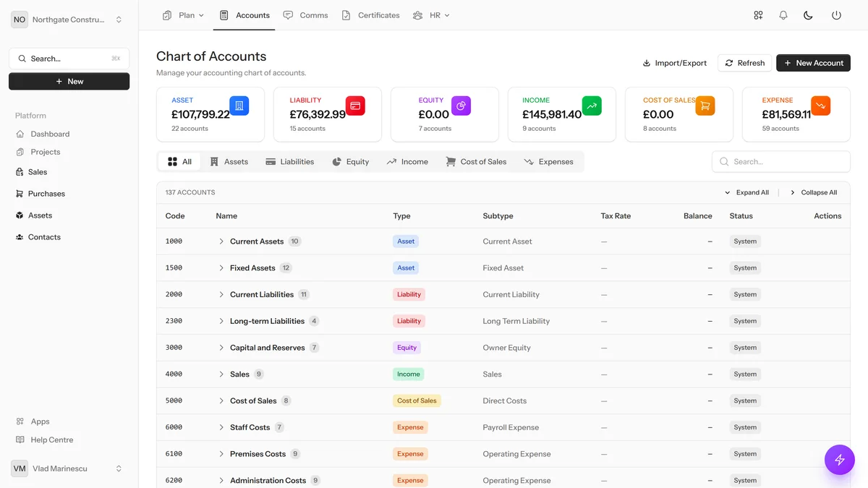Click the £76,392.99 liability total

point(318,114)
